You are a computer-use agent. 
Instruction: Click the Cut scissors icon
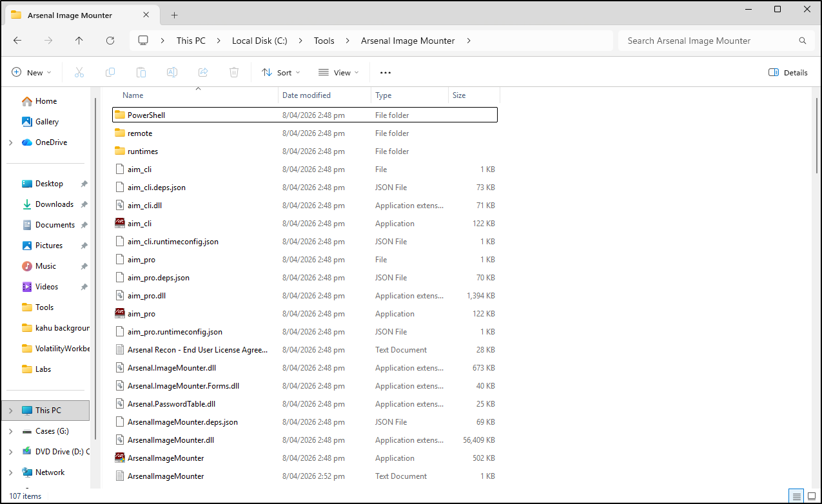click(x=79, y=73)
